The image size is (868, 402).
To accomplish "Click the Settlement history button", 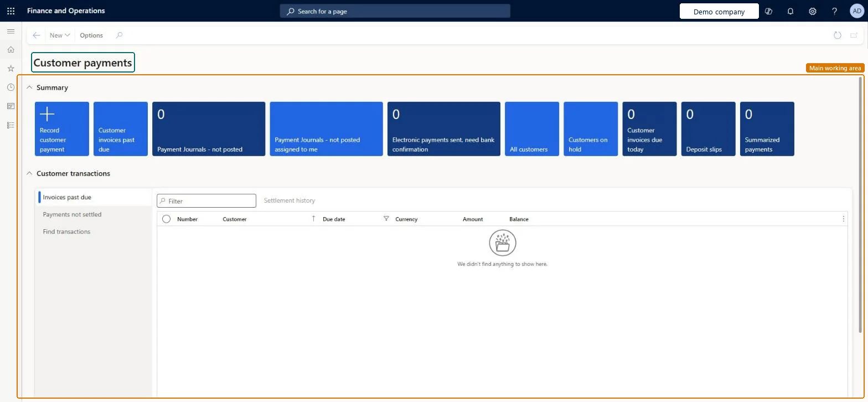I will [290, 200].
